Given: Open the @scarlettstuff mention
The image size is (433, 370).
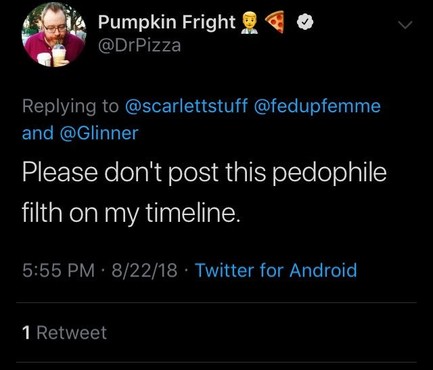Looking at the screenshot, I should [186, 106].
